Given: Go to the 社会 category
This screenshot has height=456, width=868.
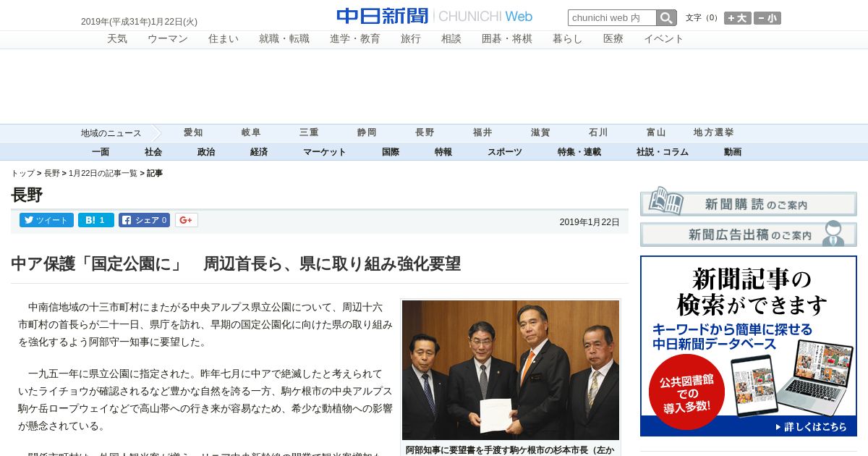Looking at the screenshot, I should (153, 152).
